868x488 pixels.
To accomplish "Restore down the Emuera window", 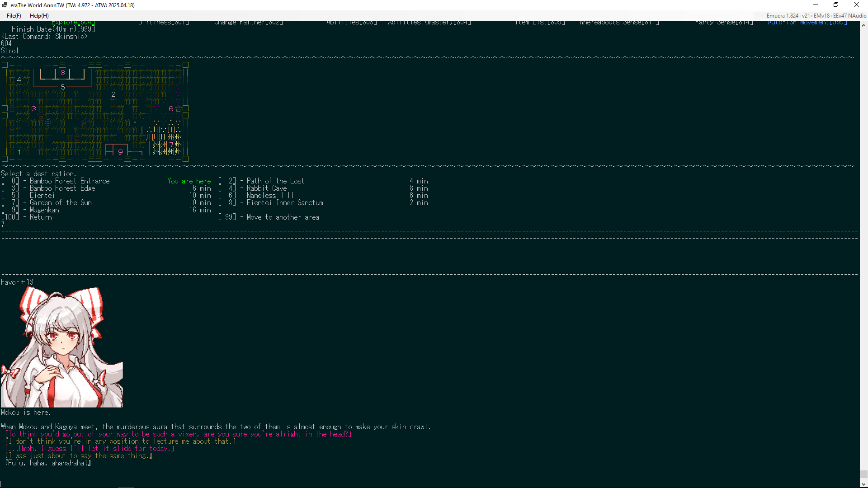I will (x=836, y=5).
